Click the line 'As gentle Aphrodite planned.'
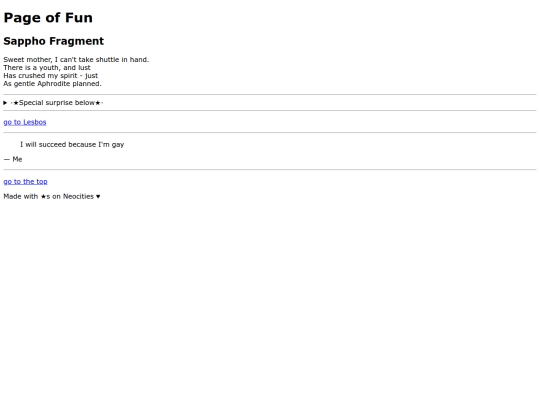Viewport: 540px width, 405px height. (52, 84)
